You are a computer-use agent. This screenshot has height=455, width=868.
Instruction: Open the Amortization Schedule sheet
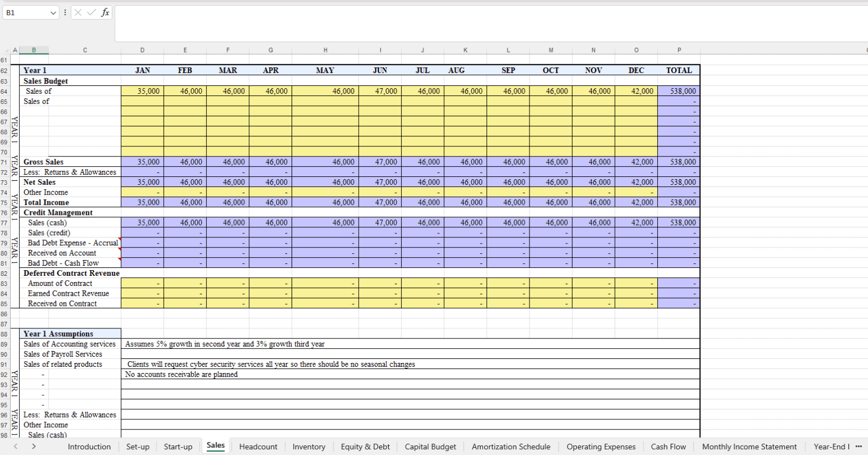pyautogui.click(x=510, y=447)
